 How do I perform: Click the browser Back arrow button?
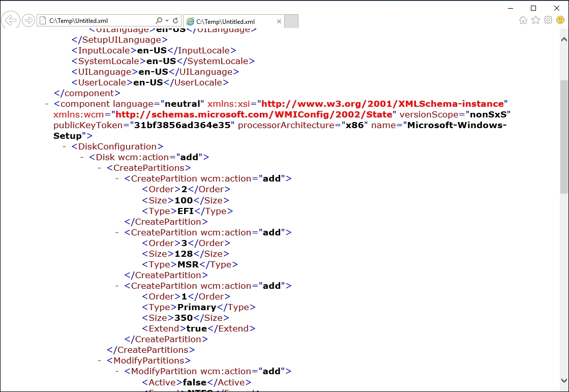11,20
